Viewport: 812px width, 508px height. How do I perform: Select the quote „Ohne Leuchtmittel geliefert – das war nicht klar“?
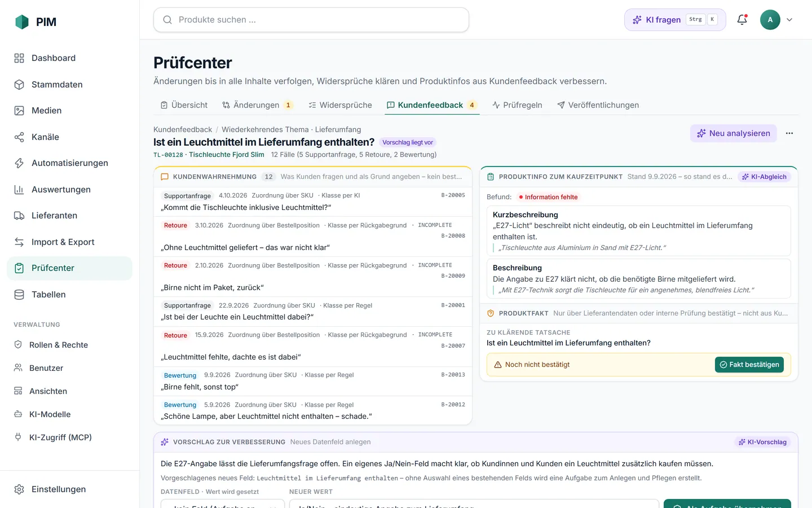[x=245, y=247]
